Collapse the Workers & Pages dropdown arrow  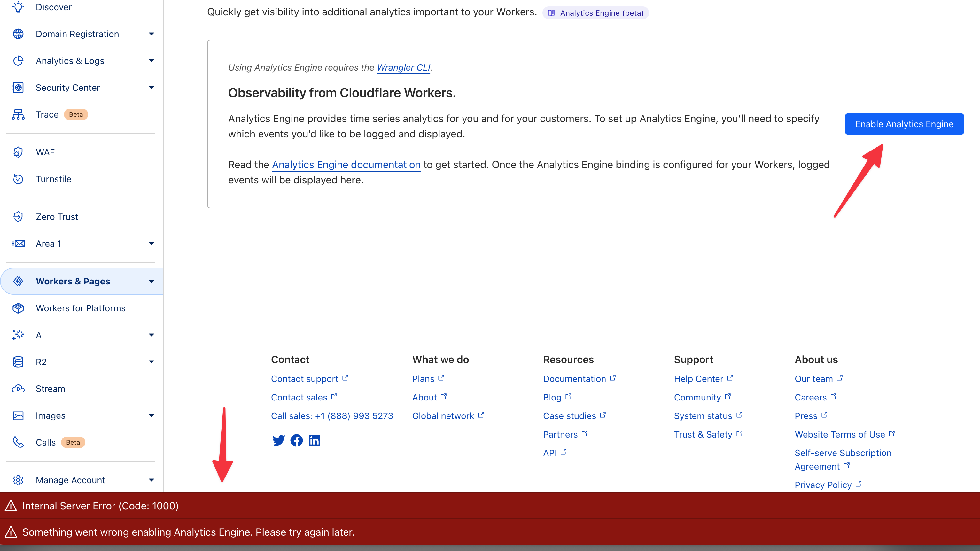[x=152, y=281]
